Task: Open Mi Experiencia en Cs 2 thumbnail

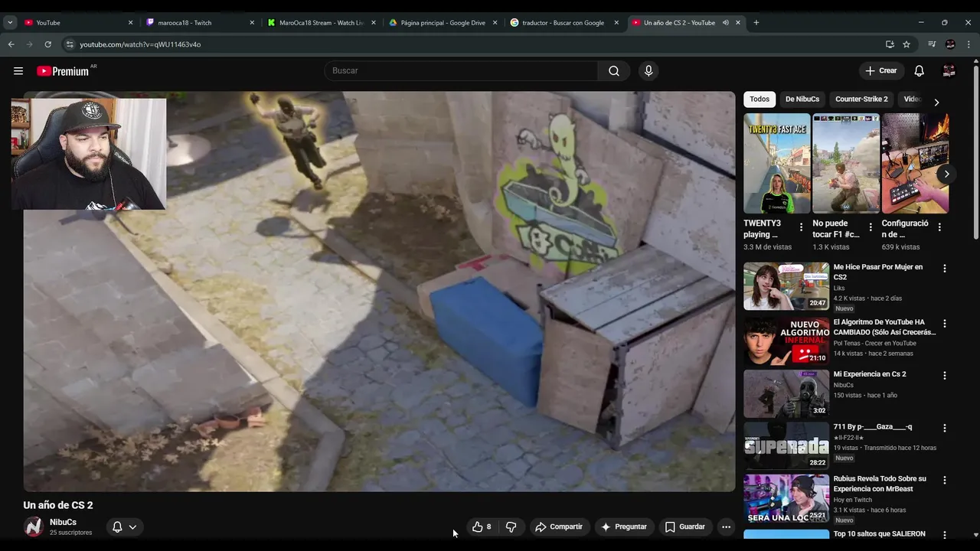Action: click(x=786, y=393)
